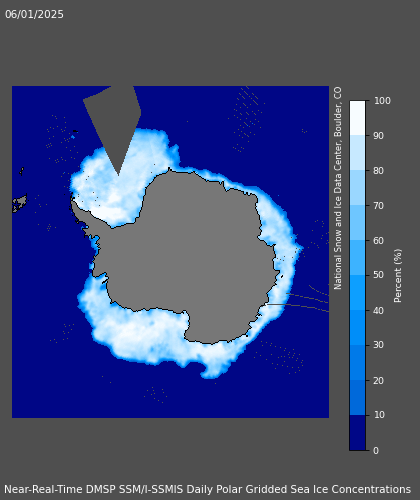
Task: Click the white 90-100 percent color band
Action: 357,118
